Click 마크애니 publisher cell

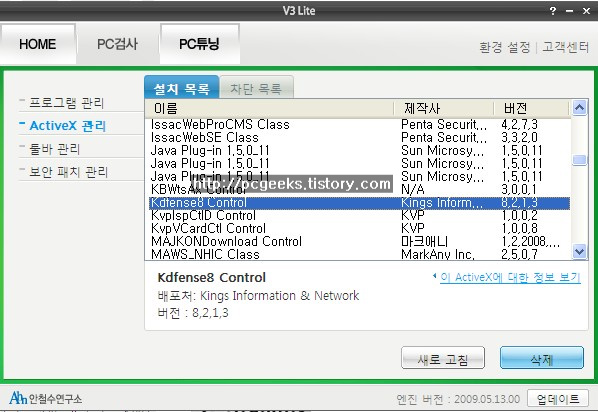424,241
